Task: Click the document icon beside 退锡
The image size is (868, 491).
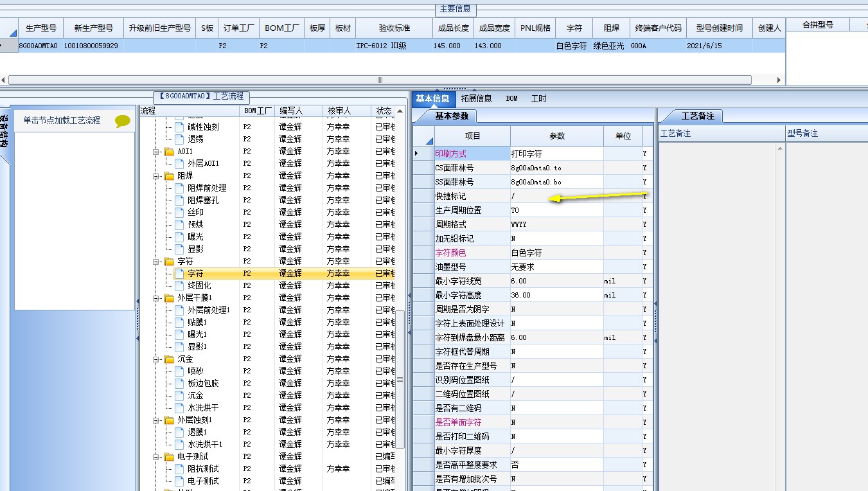Action: point(179,139)
